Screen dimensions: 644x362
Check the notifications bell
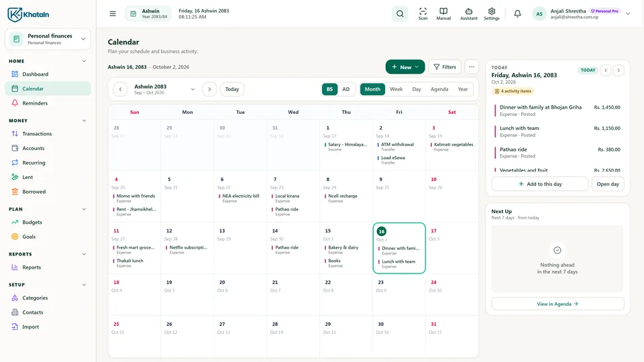coord(517,13)
